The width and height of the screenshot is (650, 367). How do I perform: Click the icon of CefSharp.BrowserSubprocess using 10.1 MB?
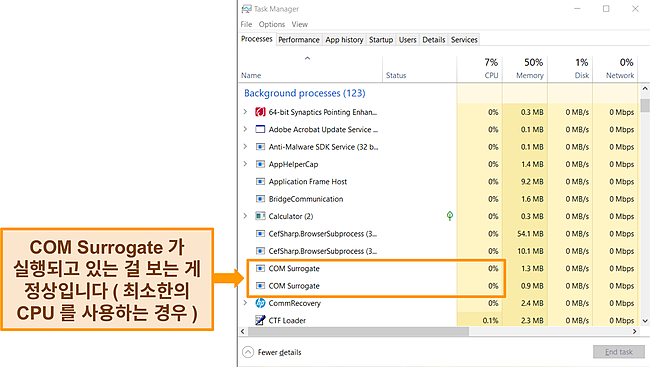tap(260, 251)
